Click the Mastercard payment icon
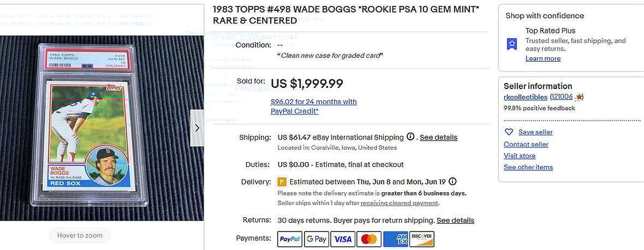The image size is (644, 250). click(369, 239)
